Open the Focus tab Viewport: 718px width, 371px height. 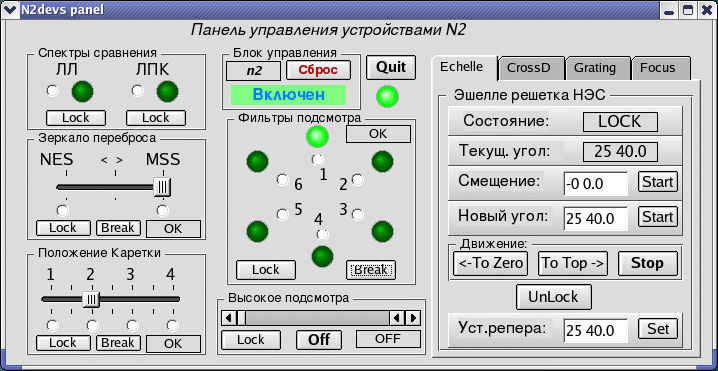pyautogui.click(x=658, y=68)
